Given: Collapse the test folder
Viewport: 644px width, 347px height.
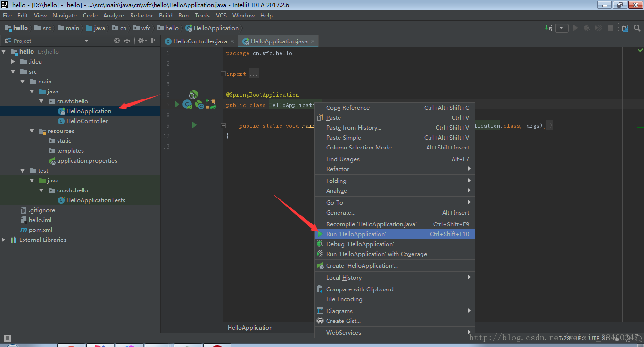Looking at the screenshot, I should click(23, 171).
